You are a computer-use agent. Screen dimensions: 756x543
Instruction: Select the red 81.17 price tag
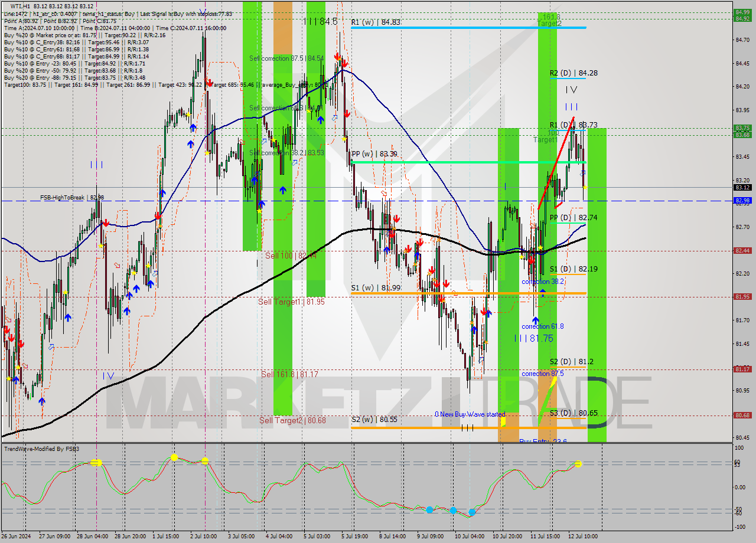742,369
